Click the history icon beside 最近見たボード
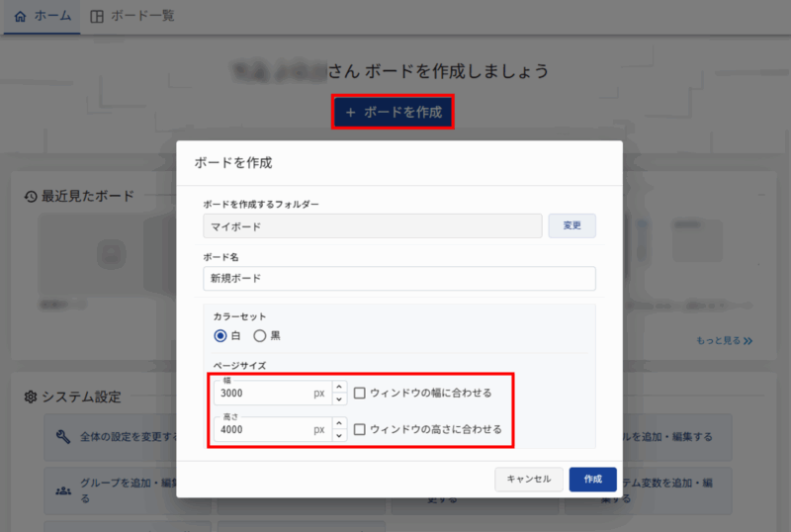 click(31, 197)
